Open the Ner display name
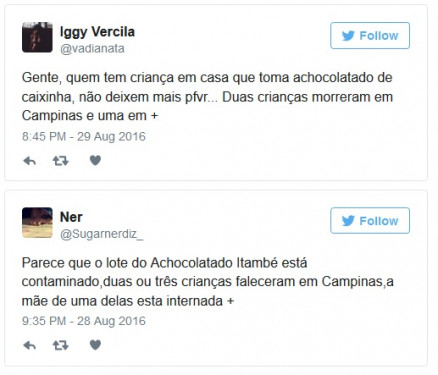 coord(71,217)
